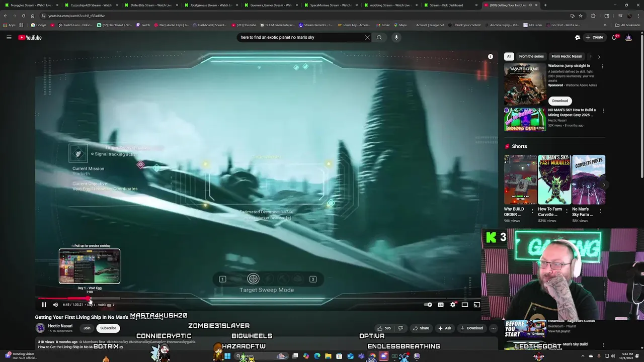Dislike the video with thumbs-down

(400, 328)
